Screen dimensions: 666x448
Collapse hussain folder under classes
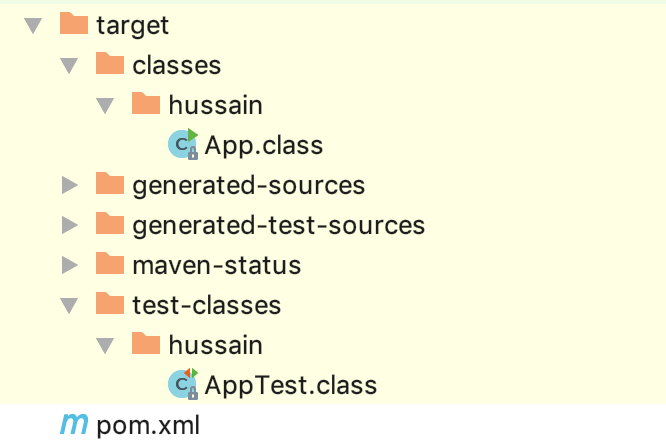tap(106, 105)
